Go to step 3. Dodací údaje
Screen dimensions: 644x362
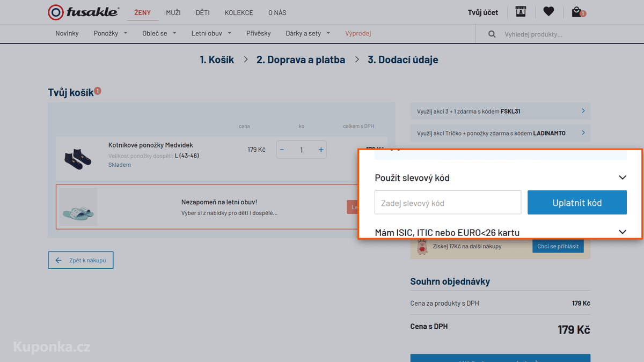[x=402, y=60]
